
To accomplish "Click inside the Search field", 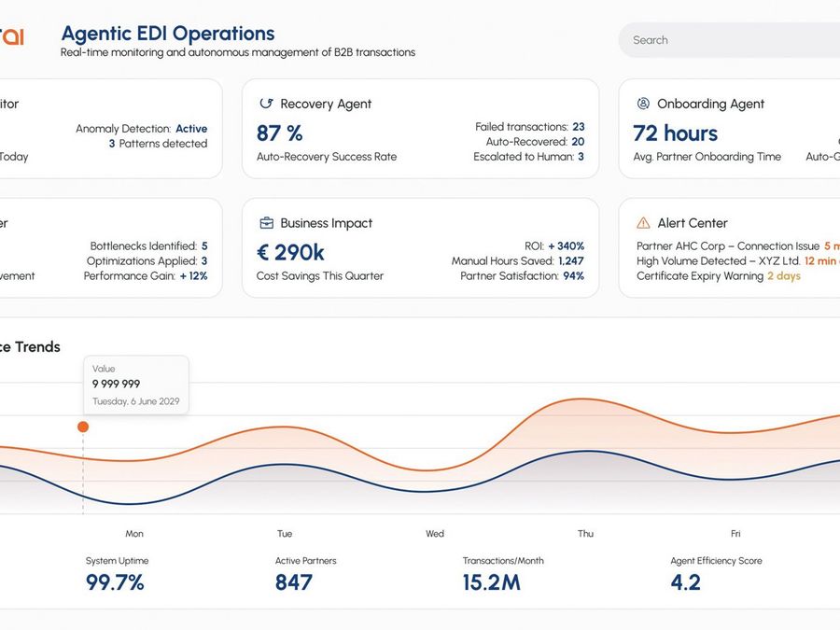I will (x=728, y=40).
